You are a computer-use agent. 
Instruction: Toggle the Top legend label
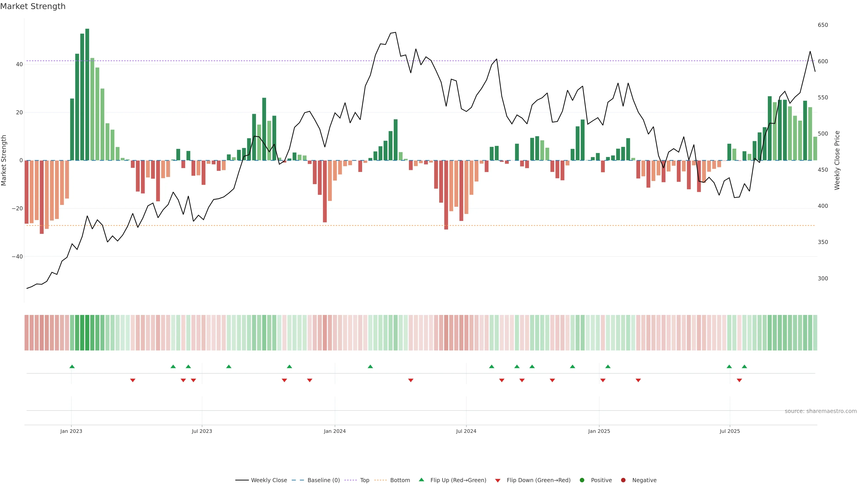365,480
